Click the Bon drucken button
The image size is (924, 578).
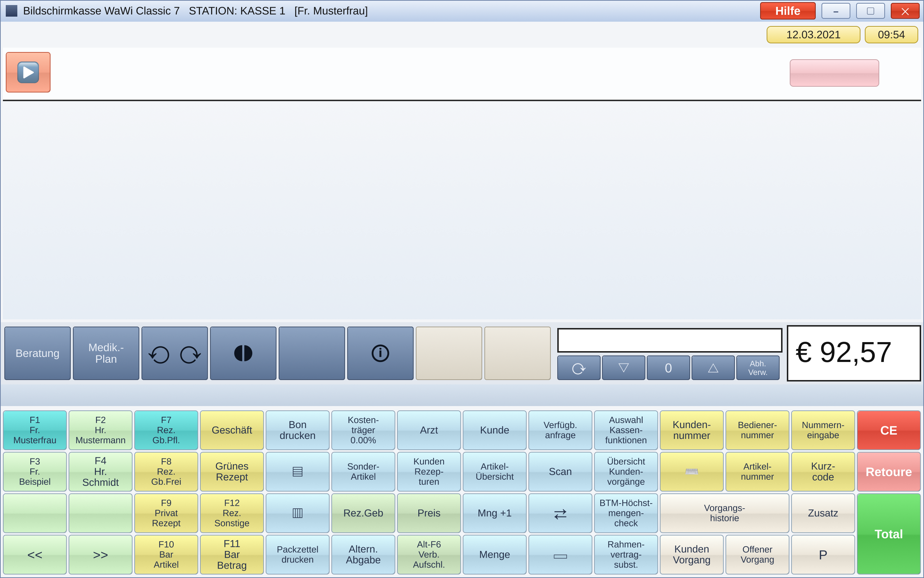coord(297,430)
